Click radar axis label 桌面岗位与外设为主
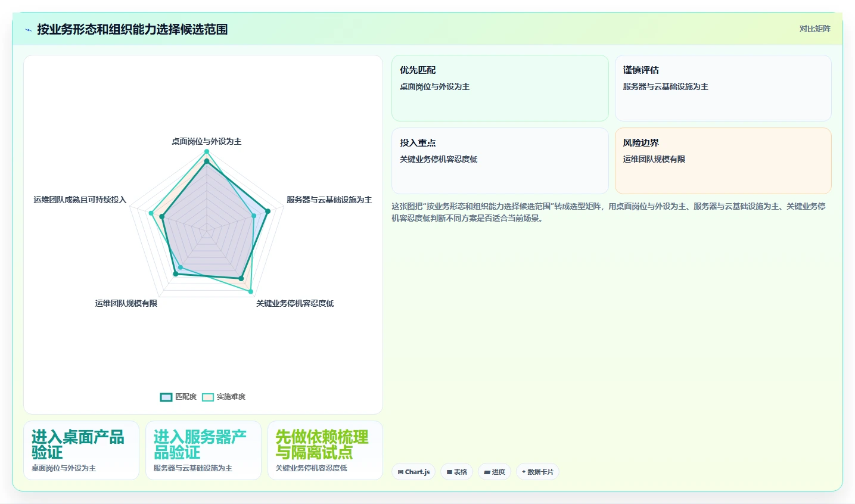The width and height of the screenshot is (855, 504). [207, 141]
